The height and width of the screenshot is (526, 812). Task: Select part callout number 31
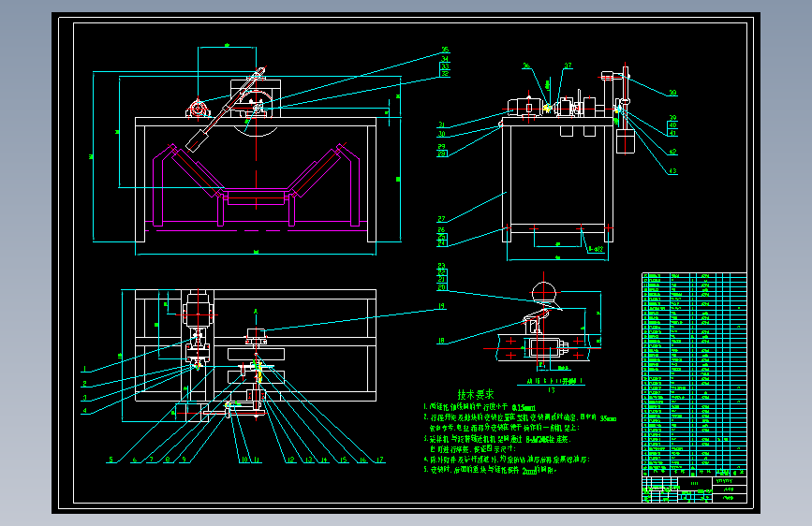click(442, 124)
